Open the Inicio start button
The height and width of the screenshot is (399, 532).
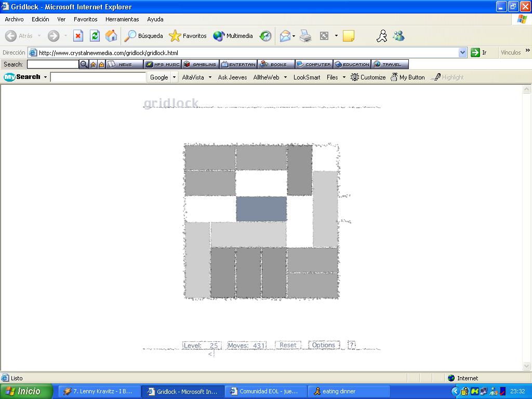pyautogui.click(x=26, y=391)
